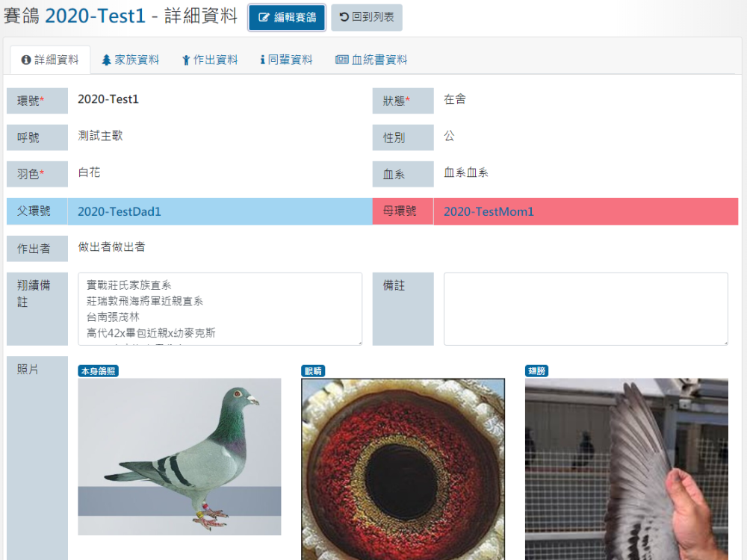Grab the resize handle of 翔績備註 textarea

tap(359, 342)
